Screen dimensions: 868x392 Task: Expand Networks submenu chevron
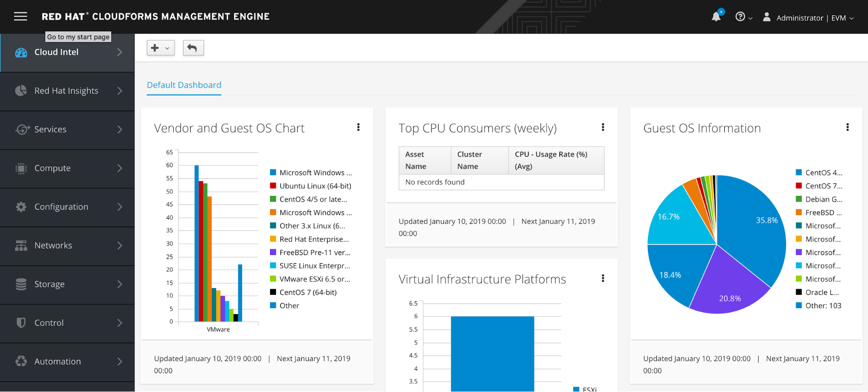coord(120,246)
